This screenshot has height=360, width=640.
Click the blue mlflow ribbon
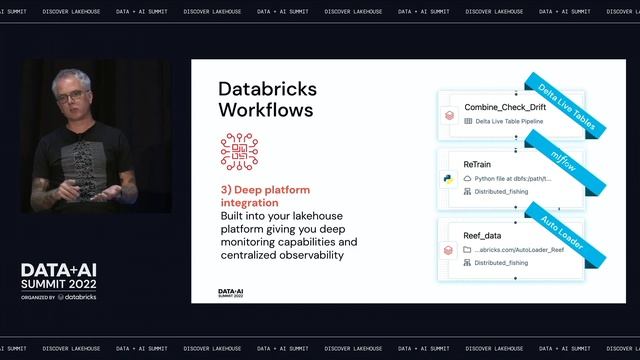565,163
